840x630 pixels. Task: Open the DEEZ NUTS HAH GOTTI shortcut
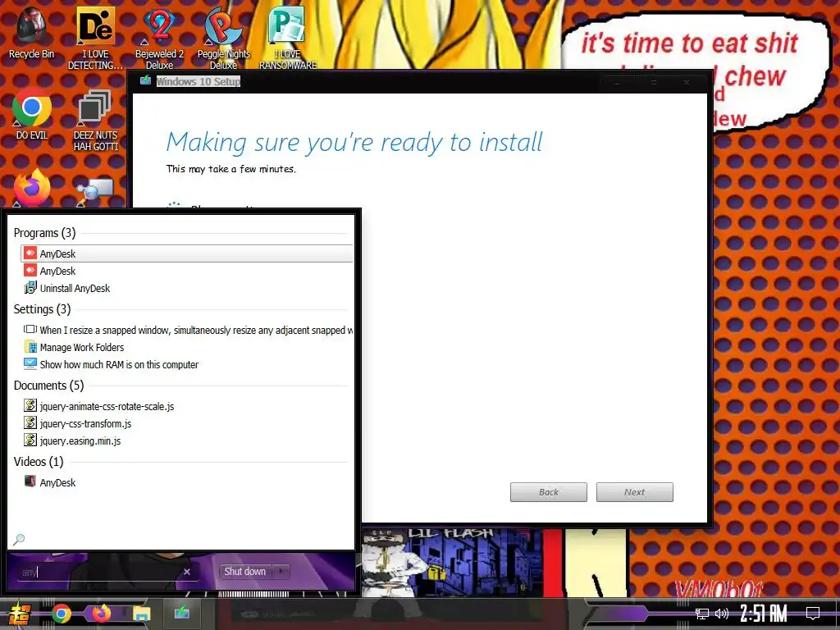[95, 120]
